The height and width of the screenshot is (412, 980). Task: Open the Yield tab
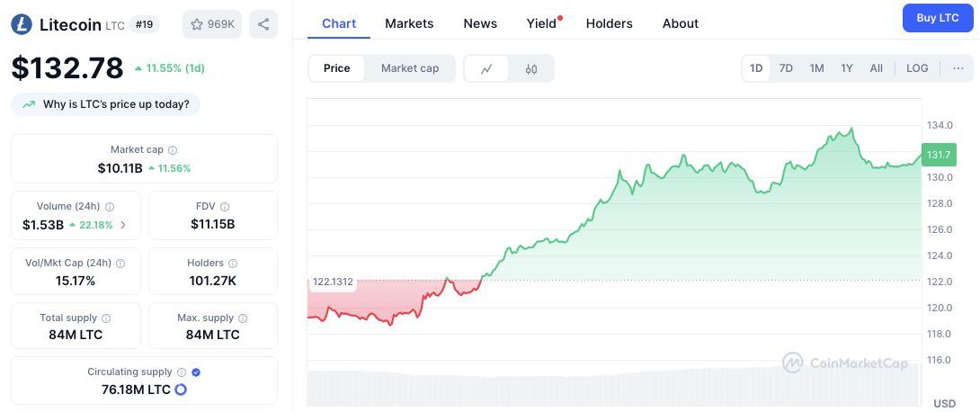pos(541,23)
